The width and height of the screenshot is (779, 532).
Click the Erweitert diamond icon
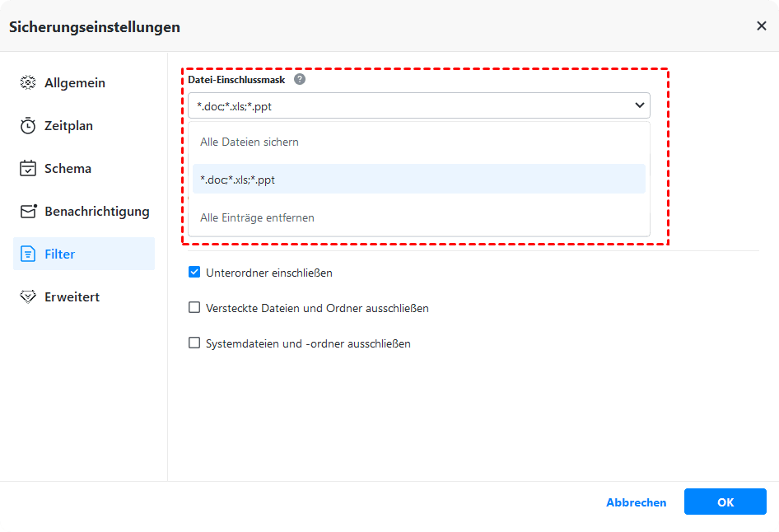pyautogui.click(x=28, y=296)
